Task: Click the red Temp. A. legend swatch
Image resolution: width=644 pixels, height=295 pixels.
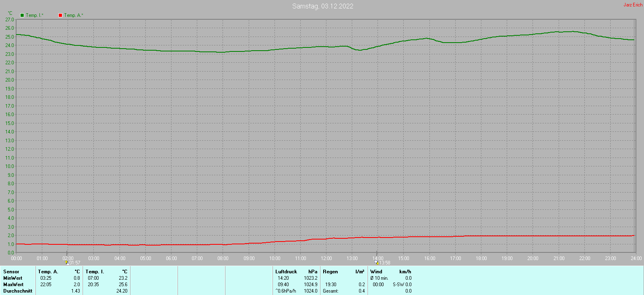Action: (x=60, y=15)
